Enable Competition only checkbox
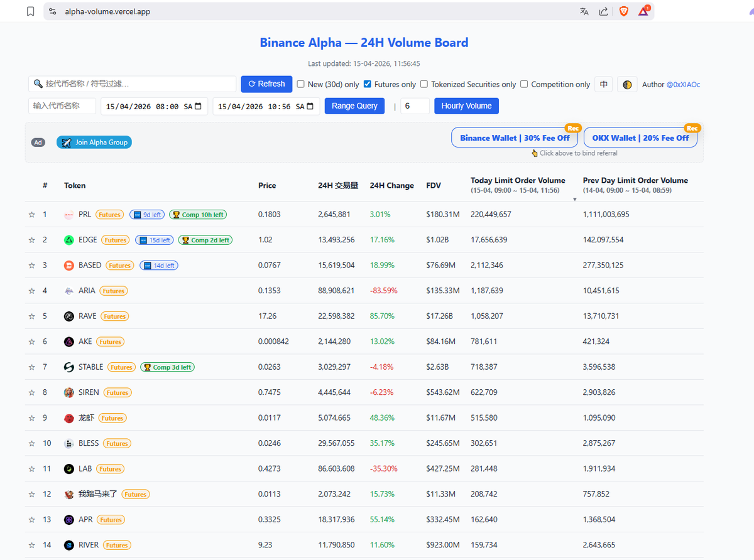 pos(525,84)
